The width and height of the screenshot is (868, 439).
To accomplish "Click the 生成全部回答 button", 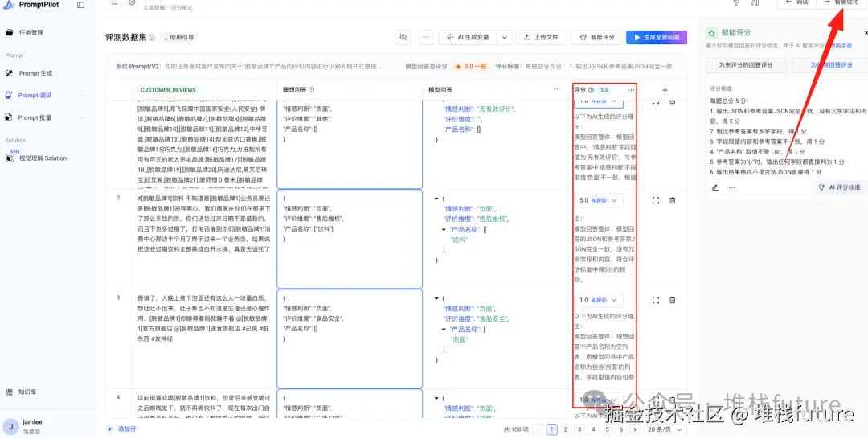I will [657, 37].
